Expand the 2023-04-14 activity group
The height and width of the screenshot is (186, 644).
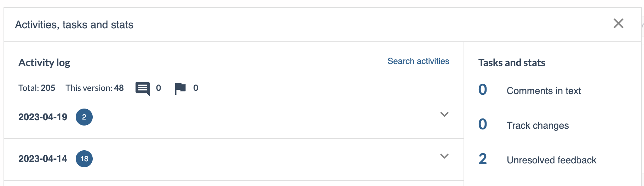tap(444, 156)
